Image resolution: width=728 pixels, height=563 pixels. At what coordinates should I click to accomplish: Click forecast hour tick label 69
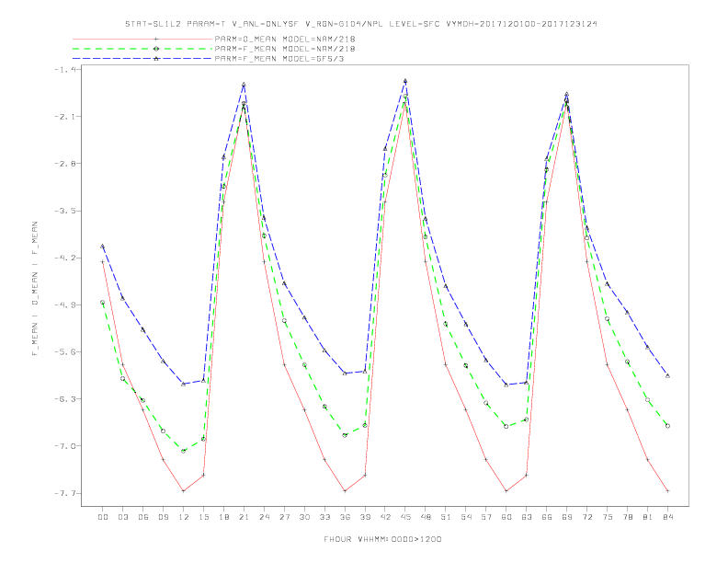[567, 517]
